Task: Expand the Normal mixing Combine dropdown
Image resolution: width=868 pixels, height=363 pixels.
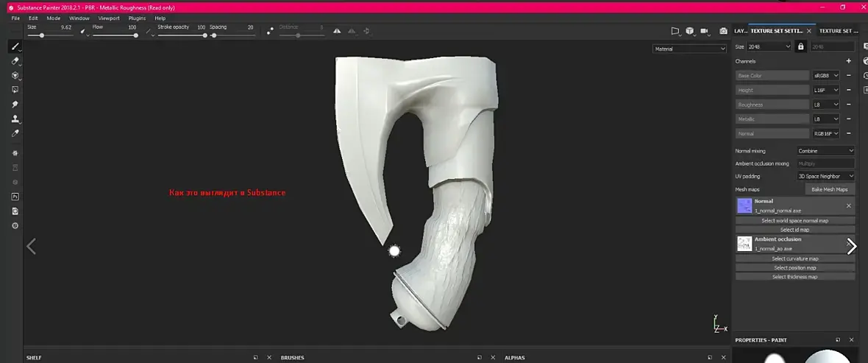Action: (825, 151)
